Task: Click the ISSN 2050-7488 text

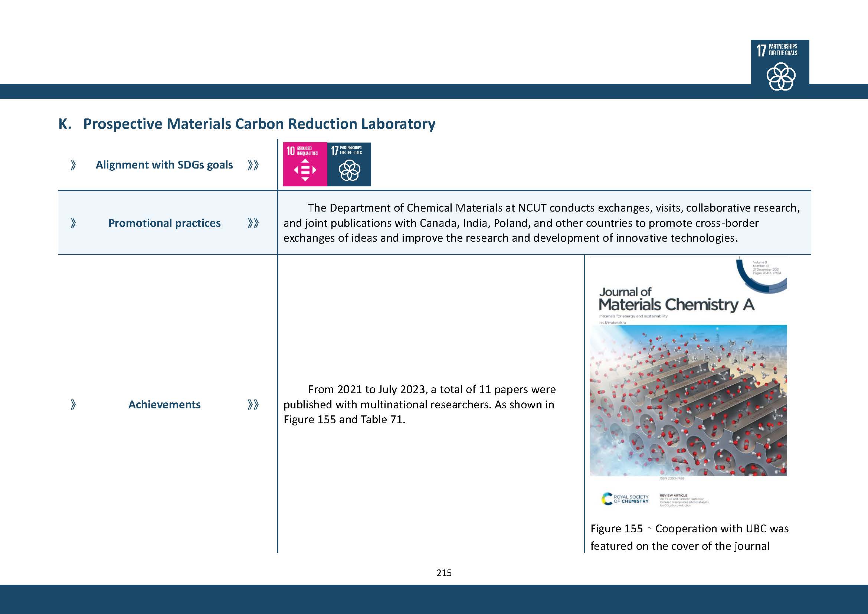Action: (x=672, y=478)
